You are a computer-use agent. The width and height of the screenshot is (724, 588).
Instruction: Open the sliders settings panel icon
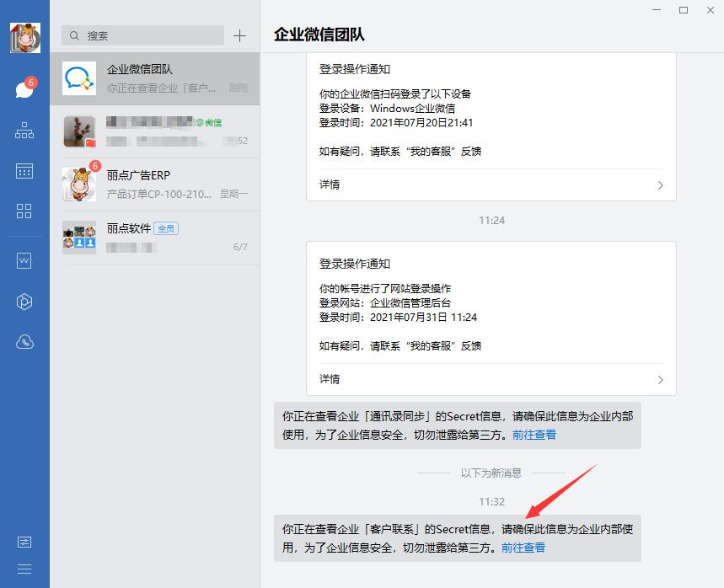(x=24, y=542)
